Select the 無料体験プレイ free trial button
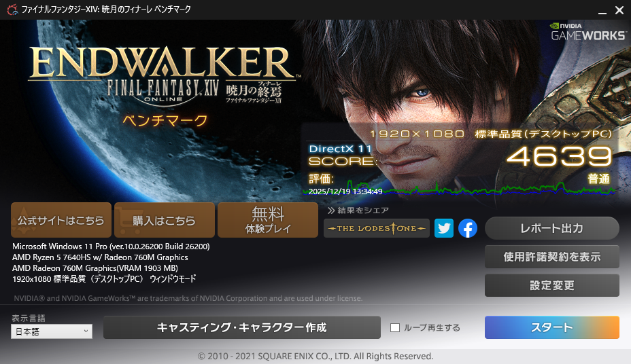Screen dimensions: 631x364 click(267, 220)
